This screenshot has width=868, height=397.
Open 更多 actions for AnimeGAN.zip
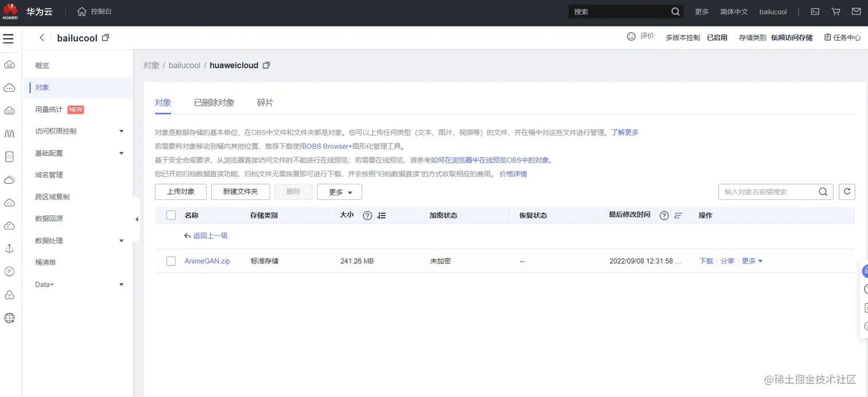pyautogui.click(x=752, y=261)
